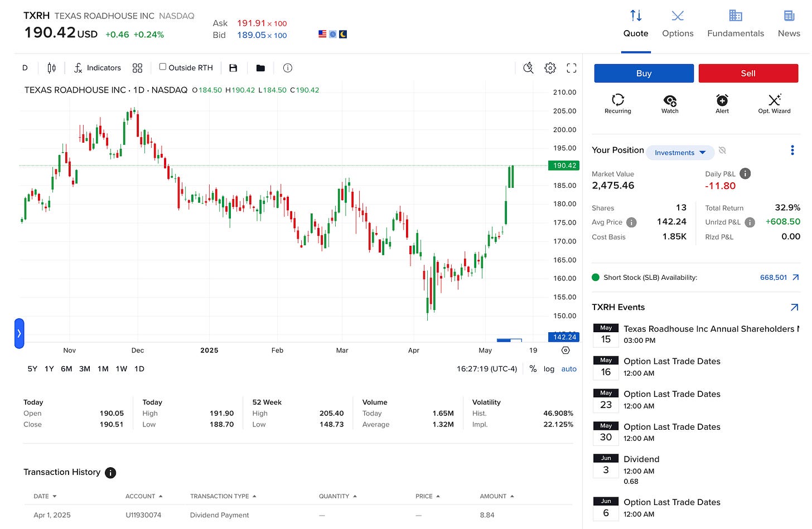
Task: Enter fullscreen chart mode
Action: (572, 68)
